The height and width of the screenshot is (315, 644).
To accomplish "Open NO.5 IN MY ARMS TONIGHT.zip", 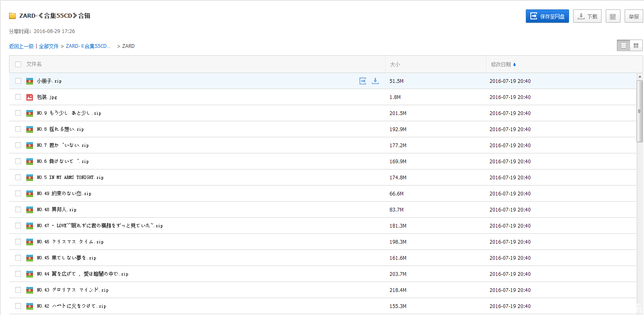I will tap(70, 178).
